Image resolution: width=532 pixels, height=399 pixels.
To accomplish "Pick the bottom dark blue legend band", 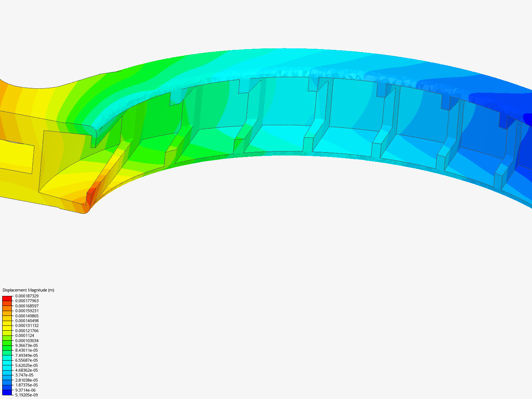I will [7, 392].
